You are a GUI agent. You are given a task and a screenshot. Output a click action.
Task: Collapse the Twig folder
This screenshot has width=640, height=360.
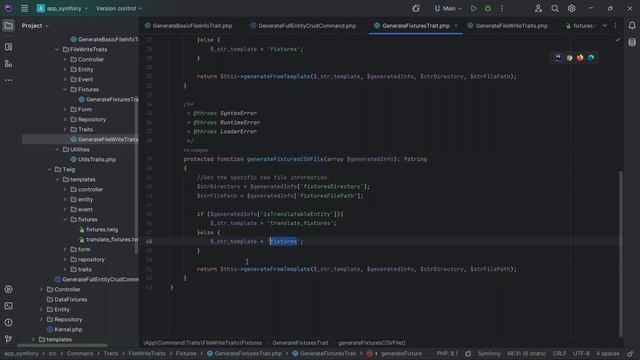(49, 169)
